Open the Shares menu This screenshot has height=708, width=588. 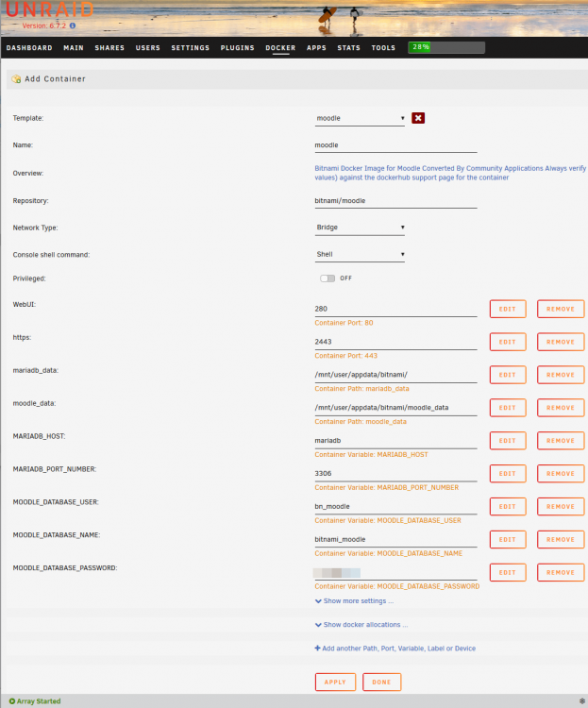109,48
